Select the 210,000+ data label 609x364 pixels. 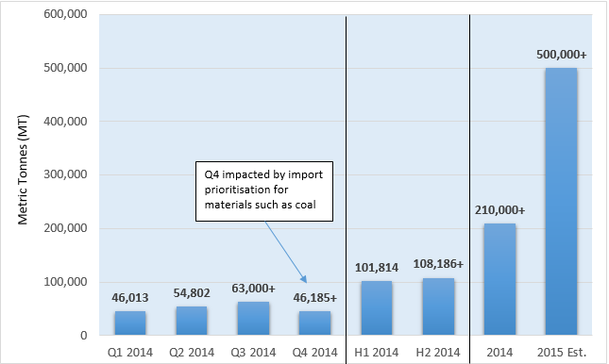(499, 210)
